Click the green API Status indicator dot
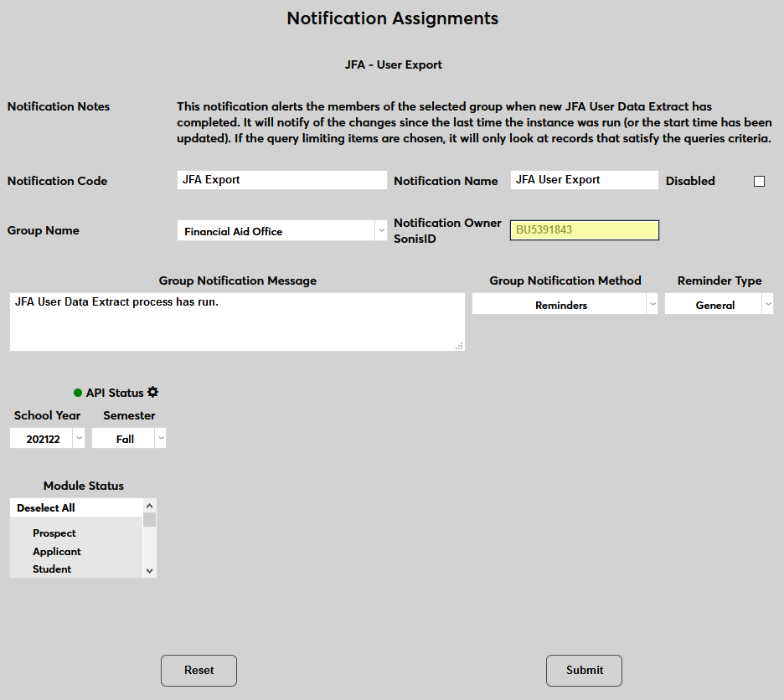The image size is (784, 700). click(x=78, y=393)
